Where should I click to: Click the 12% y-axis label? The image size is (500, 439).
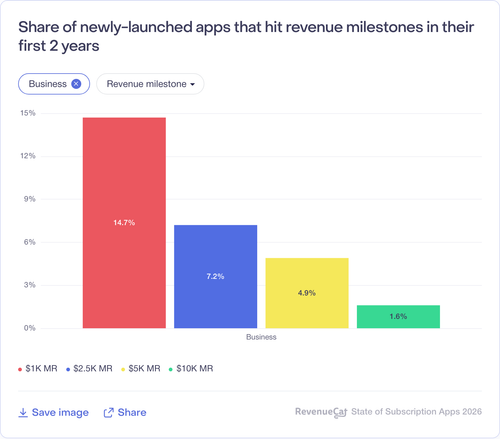(28, 156)
